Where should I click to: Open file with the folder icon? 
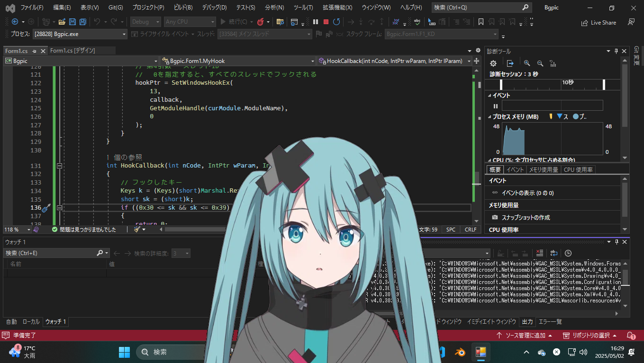pos(62,22)
